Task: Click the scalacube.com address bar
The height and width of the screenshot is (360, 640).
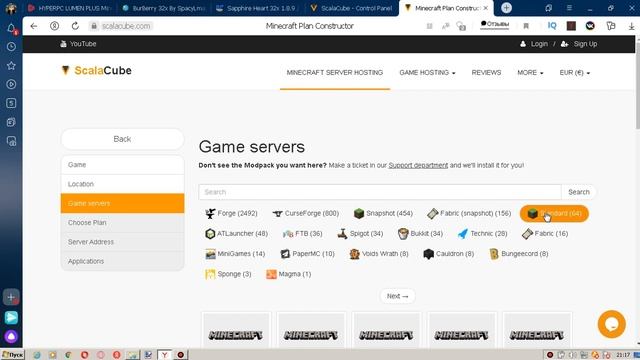Action: pos(126,26)
